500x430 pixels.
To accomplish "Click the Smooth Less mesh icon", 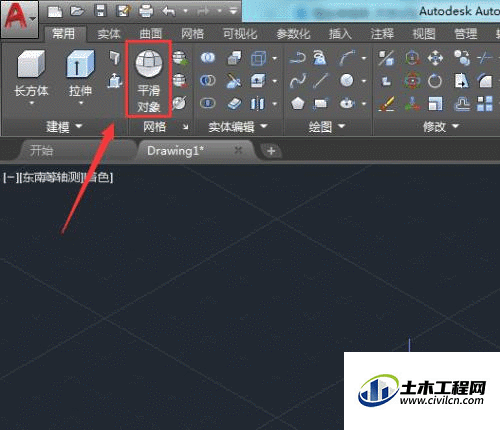I will (x=180, y=81).
